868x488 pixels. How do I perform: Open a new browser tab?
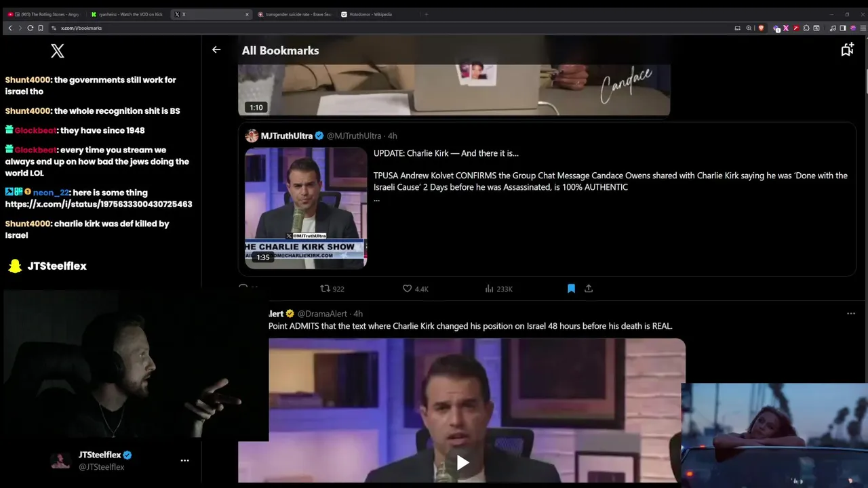[x=426, y=14]
